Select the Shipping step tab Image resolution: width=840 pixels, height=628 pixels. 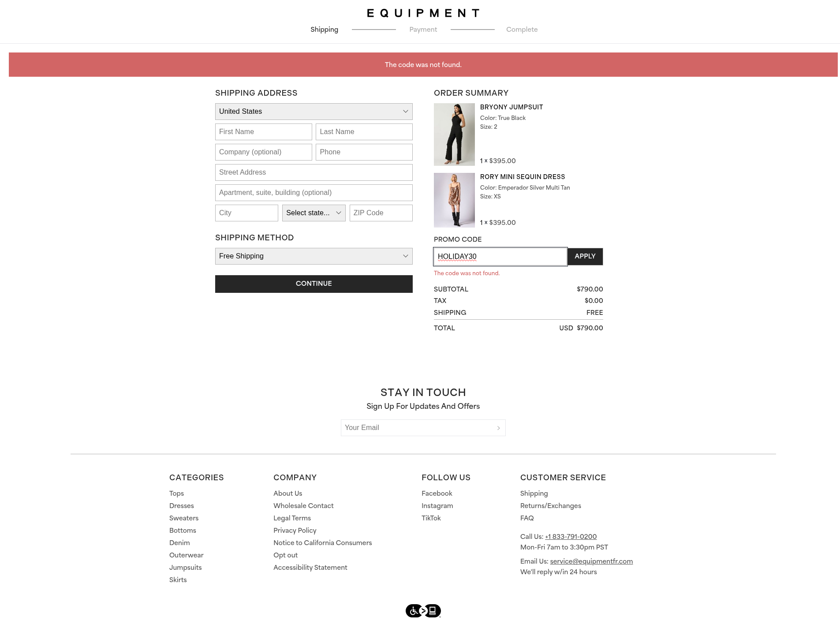tap(324, 30)
